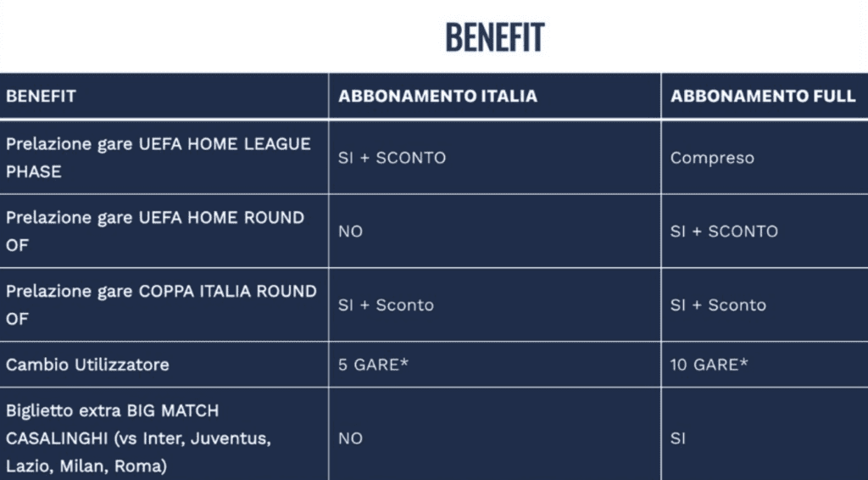Click the 5 GARE* cell
Viewport: 868px width, 480px height.
click(372, 365)
